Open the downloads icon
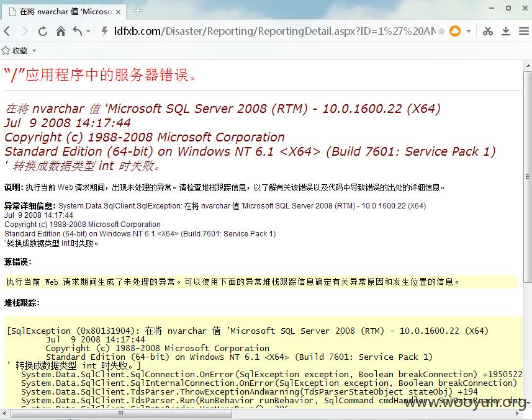Screen dimensions: 532x420 point(506,31)
